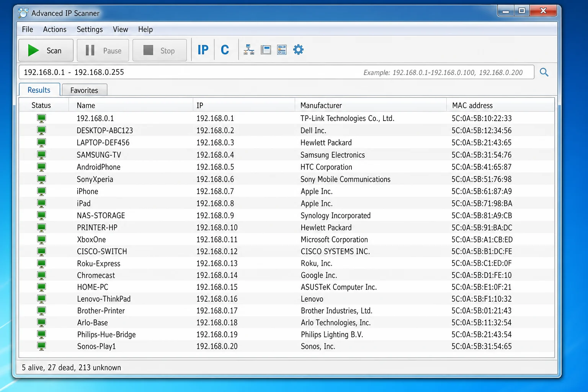Select the Roku-Express name cell
The width and height of the screenshot is (588, 392).
tap(99, 263)
